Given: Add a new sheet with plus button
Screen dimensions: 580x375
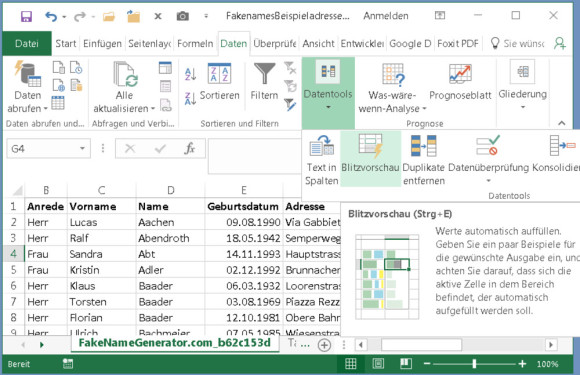Looking at the screenshot, I should (x=324, y=345).
